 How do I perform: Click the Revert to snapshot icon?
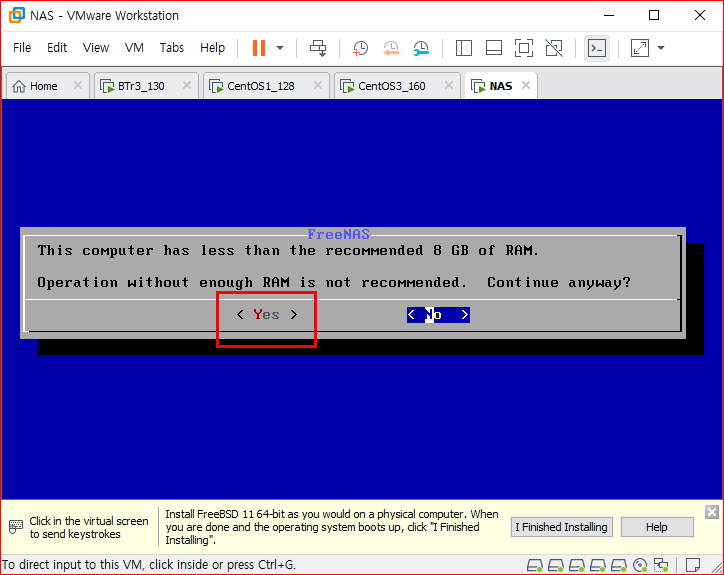coord(391,48)
